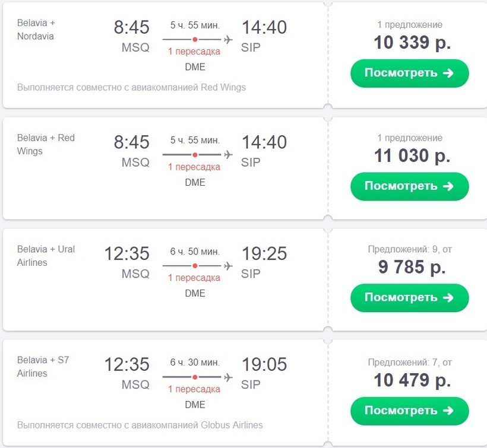Click the airplane icon on the 10 339 р. flight
Image resolution: width=487 pixels, height=448 pixels.
point(228,40)
